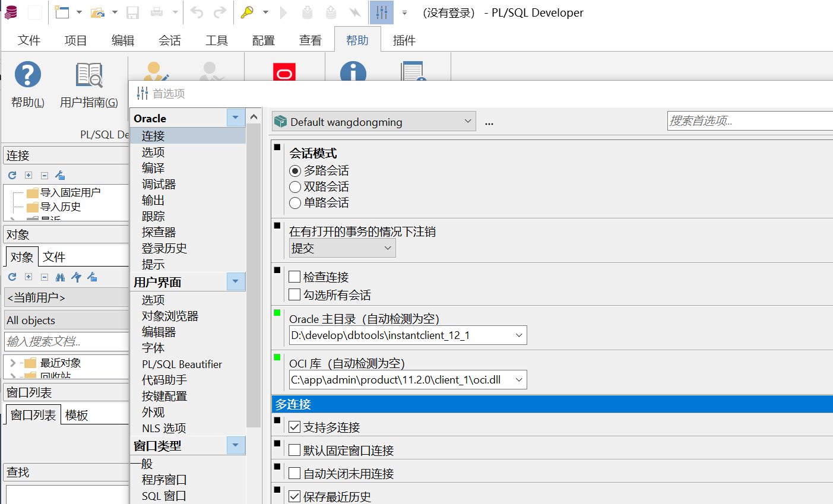Open the Default wangdongming preference set dropdown
833x504 pixels.
(x=373, y=122)
